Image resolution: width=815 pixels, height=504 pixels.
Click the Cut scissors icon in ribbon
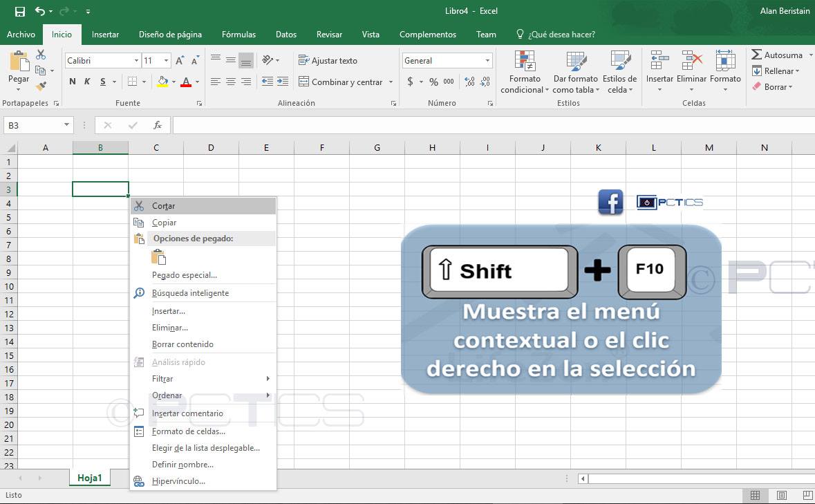41,55
